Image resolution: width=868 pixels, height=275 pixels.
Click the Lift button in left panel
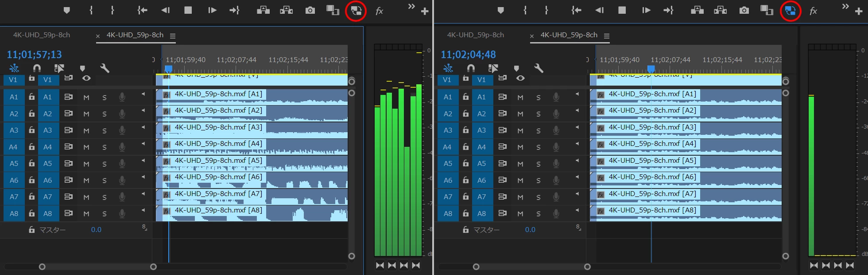(x=263, y=10)
